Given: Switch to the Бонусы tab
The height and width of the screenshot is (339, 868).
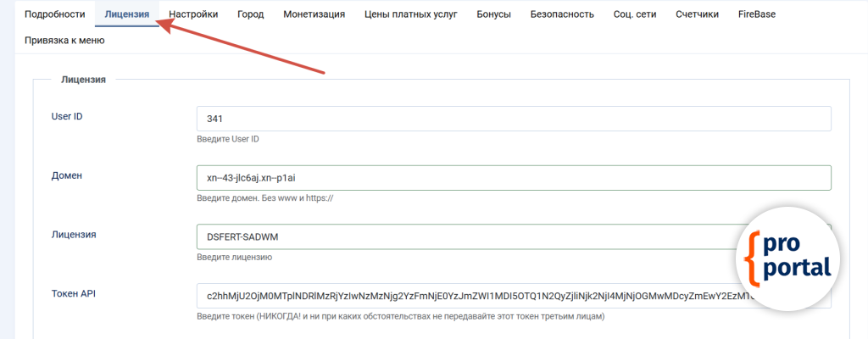Looking at the screenshot, I should pyautogui.click(x=493, y=14).
